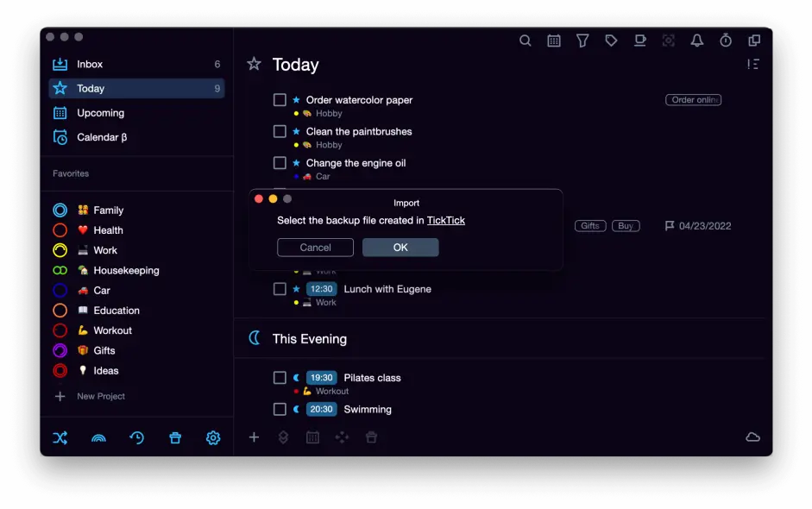
Task: Click the Health project color circle
Action: (x=60, y=230)
